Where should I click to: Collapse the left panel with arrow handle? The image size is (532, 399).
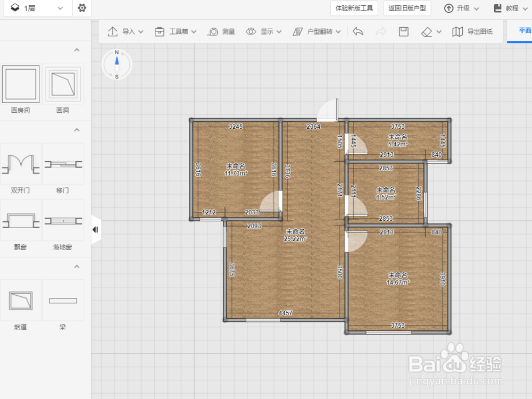point(96,230)
